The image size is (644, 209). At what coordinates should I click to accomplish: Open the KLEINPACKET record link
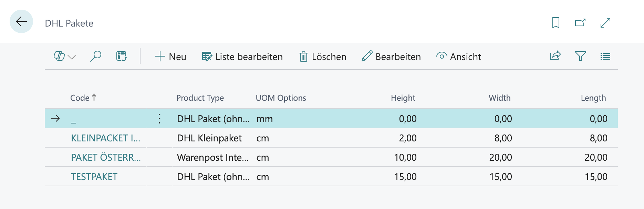pyautogui.click(x=105, y=138)
